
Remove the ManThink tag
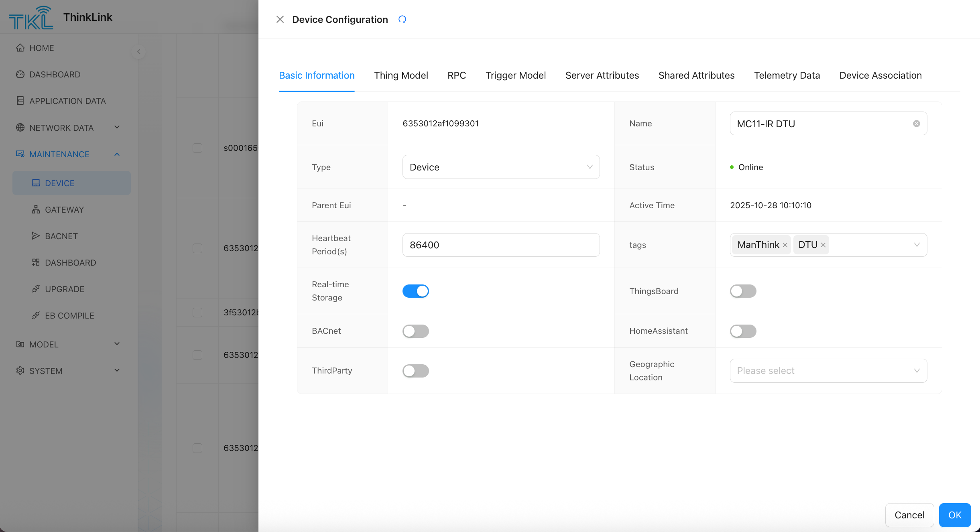785,245
